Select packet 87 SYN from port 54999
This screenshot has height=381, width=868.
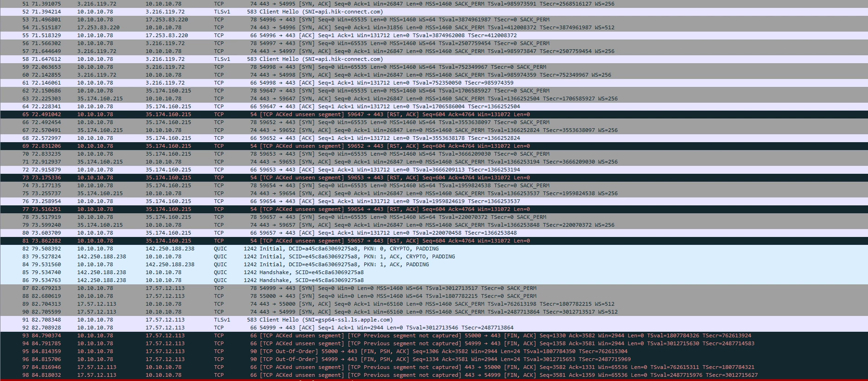pos(434,288)
